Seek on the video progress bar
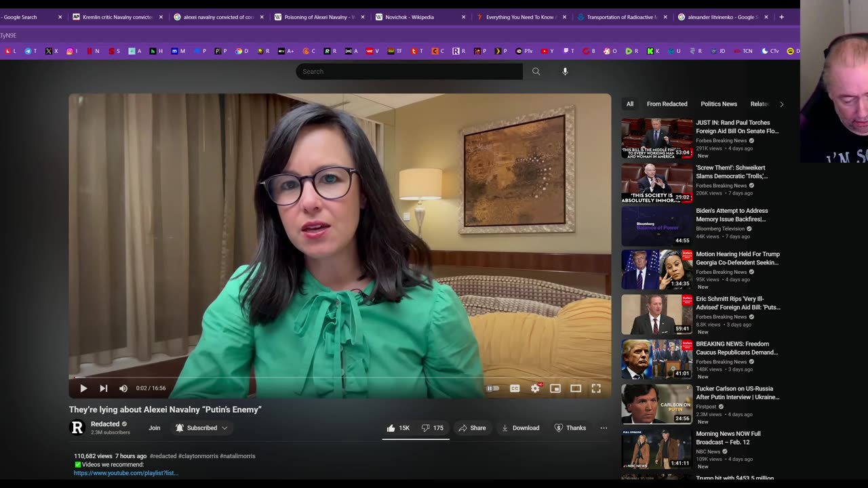 tap(339, 377)
